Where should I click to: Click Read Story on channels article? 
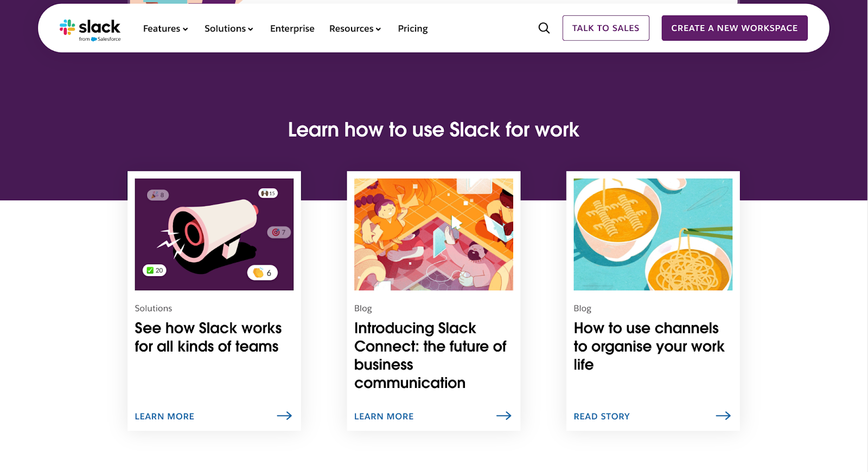(602, 416)
